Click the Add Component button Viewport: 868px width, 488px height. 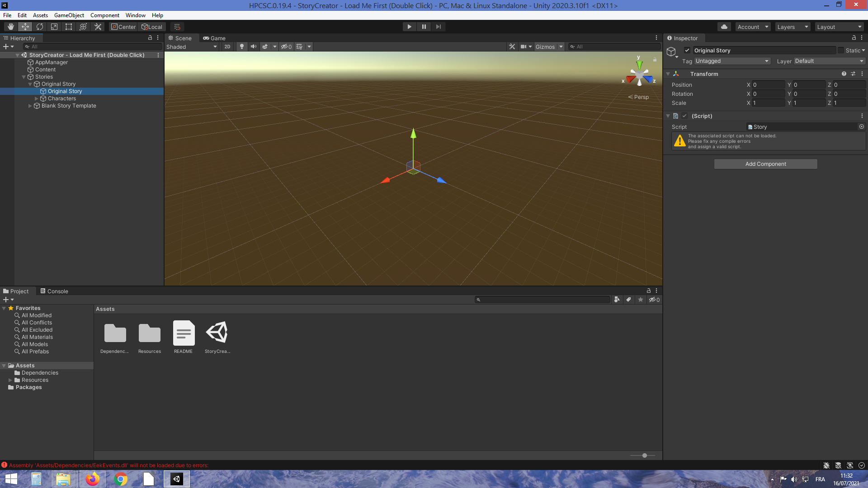tap(765, 164)
